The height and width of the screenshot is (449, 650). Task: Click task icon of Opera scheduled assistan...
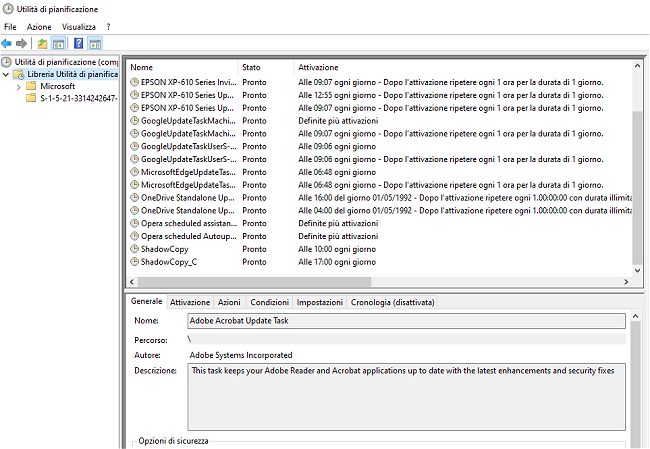(134, 223)
